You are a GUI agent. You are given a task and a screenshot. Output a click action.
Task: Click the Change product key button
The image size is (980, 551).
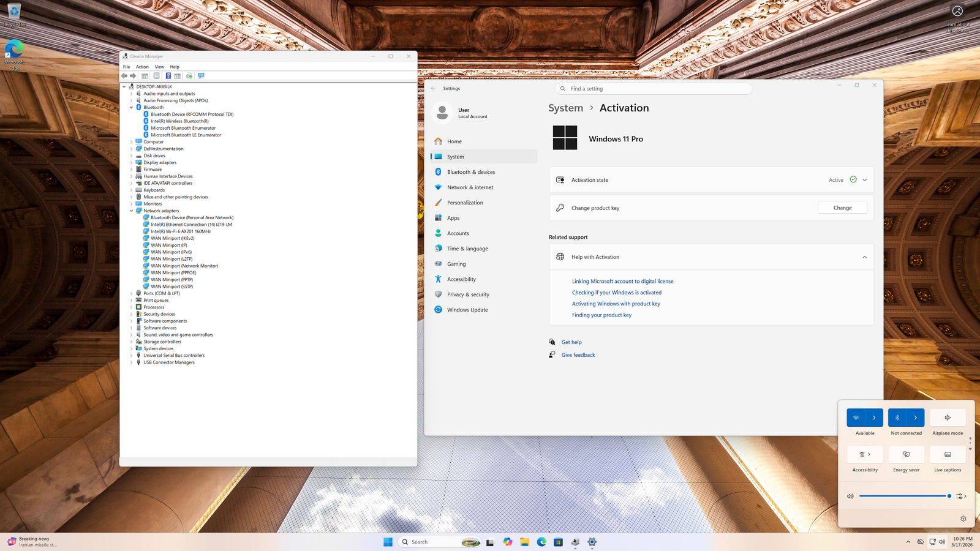click(x=842, y=208)
